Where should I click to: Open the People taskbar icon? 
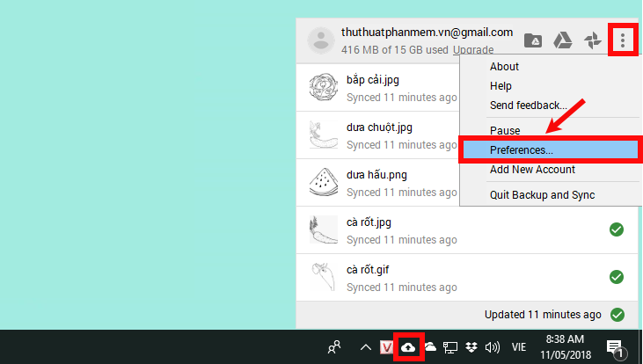point(334,347)
